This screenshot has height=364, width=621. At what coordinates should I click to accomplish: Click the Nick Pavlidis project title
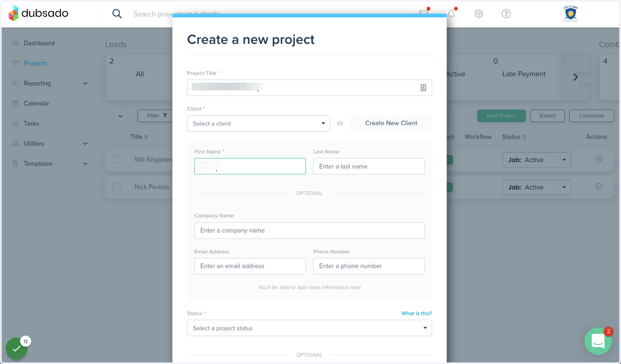coord(152,187)
